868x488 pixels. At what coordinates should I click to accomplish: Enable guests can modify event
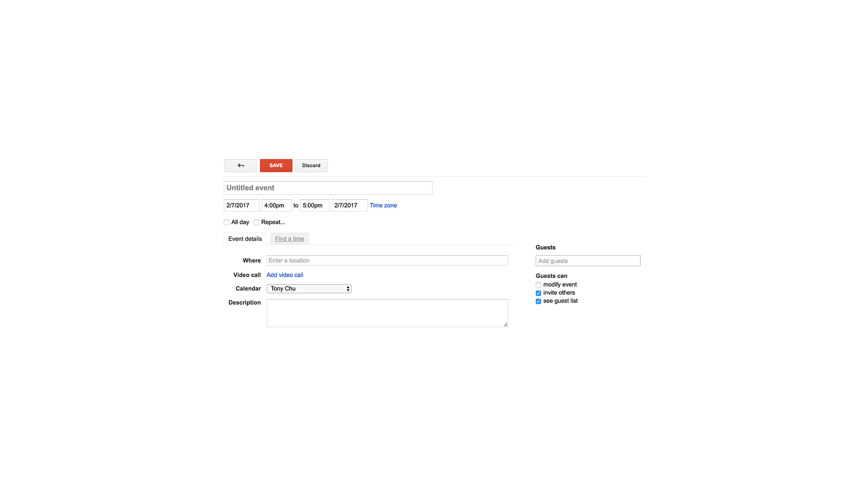tap(538, 285)
